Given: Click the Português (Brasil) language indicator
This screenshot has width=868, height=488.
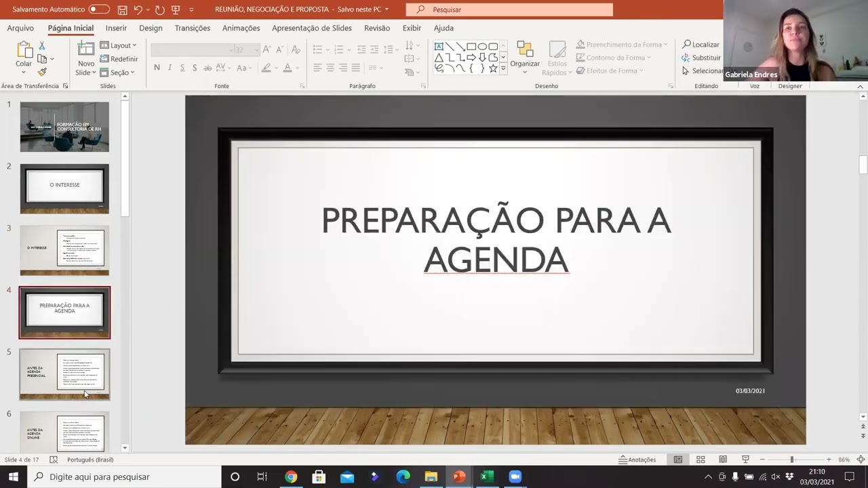Looking at the screenshot, I should coord(90,460).
